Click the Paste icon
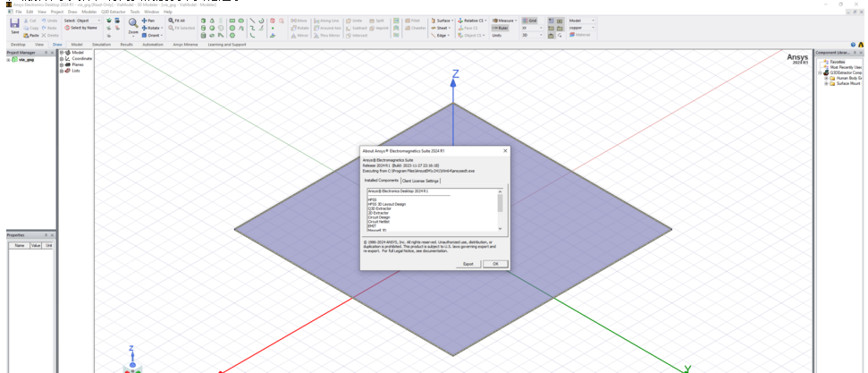The image size is (868, 373). (x=31, y=35)
